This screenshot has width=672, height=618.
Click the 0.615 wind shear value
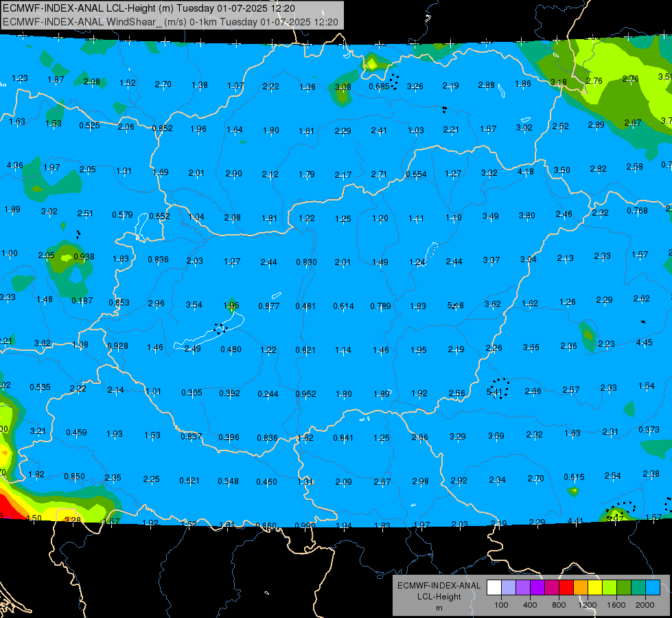point(575,477)
